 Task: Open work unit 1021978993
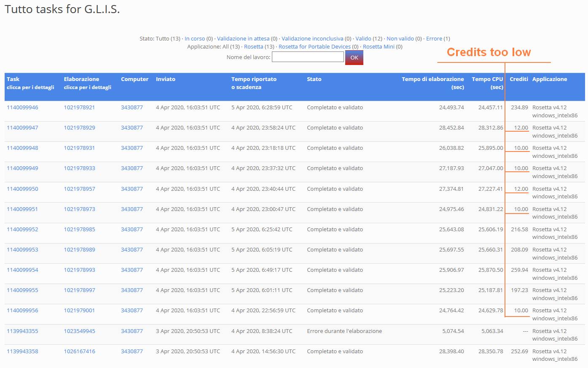[79, 270]
